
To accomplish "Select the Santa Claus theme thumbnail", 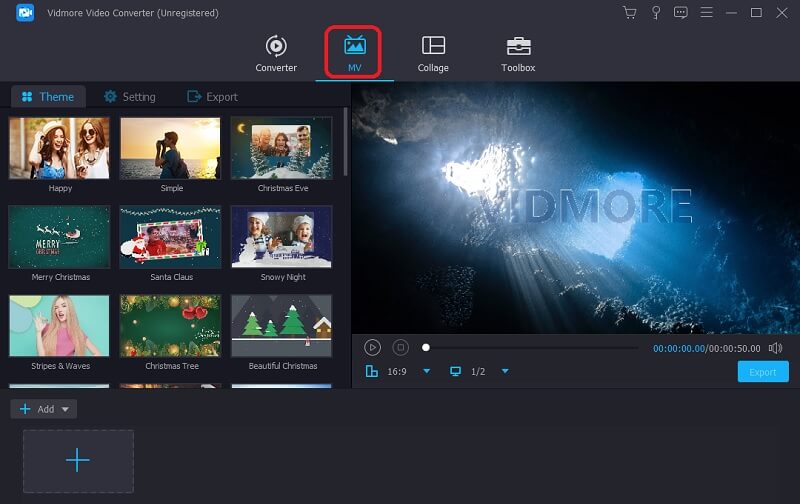I will click(x=170, y=237).
